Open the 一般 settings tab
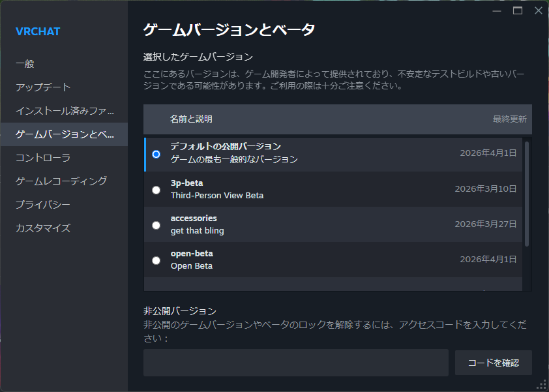Image resolution: width=549 pixels, height=392 pixels. point(25,64)
